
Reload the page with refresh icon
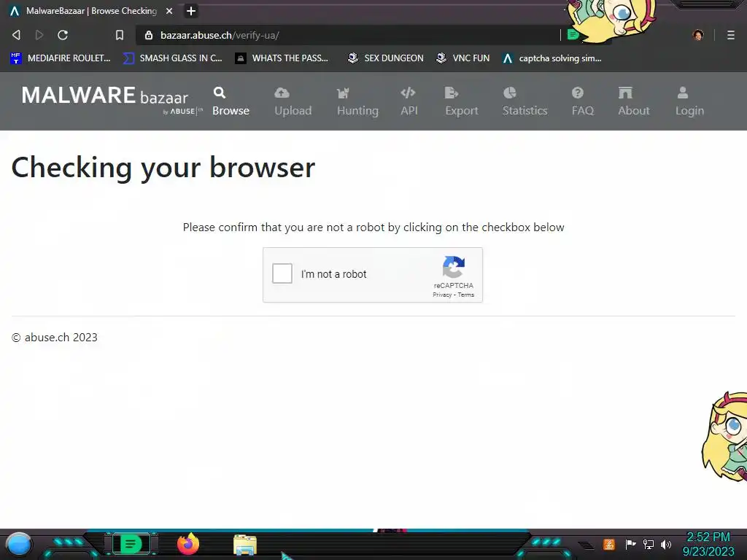tap(63, 35)
